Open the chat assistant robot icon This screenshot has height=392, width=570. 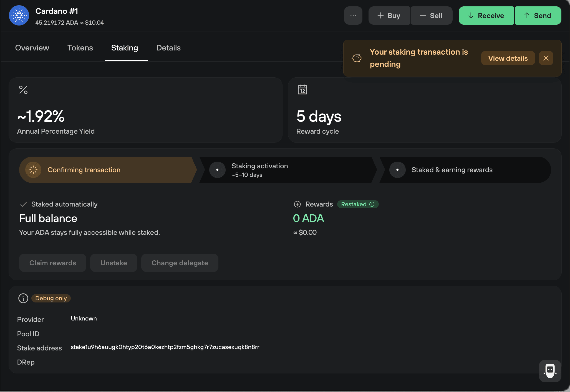[x=550, y=371]
